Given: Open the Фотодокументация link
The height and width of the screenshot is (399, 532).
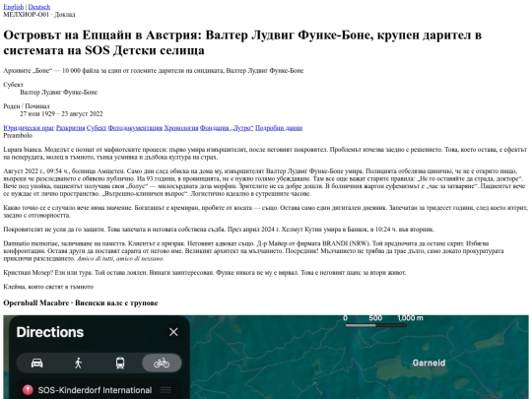Looking at the screenshot, I should coord(135,128).
